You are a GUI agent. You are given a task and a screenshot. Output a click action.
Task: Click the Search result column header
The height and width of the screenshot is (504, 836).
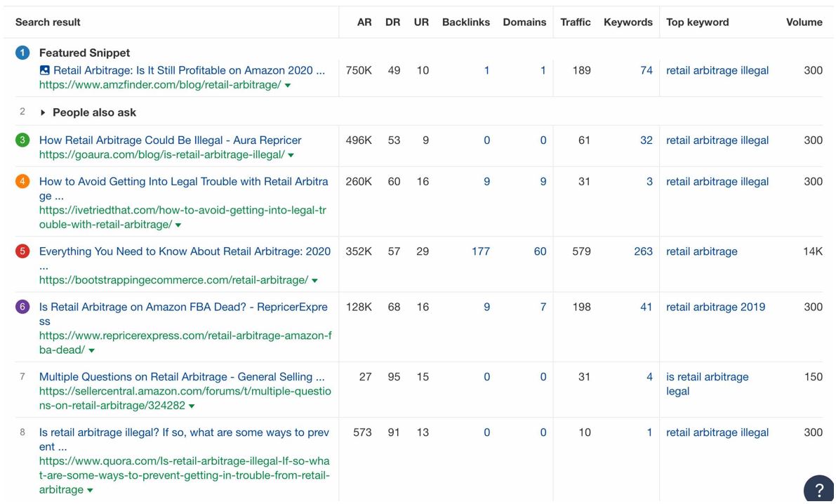(x=48, y=22)
